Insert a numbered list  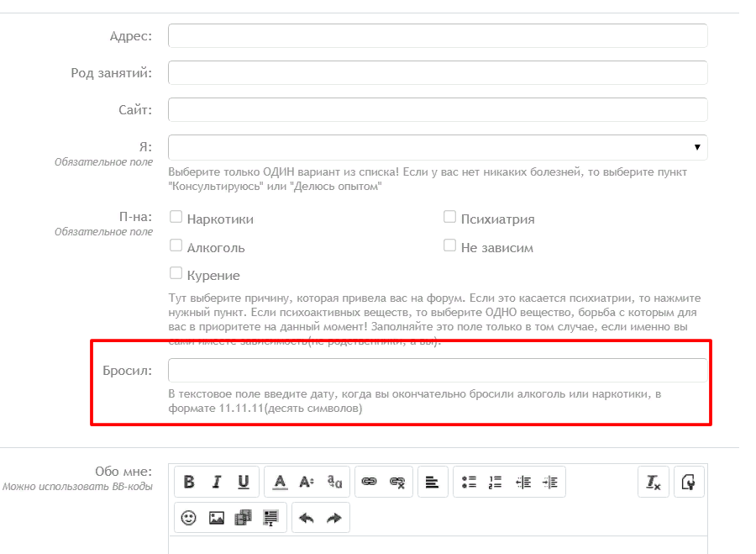[x=496, y=482]
